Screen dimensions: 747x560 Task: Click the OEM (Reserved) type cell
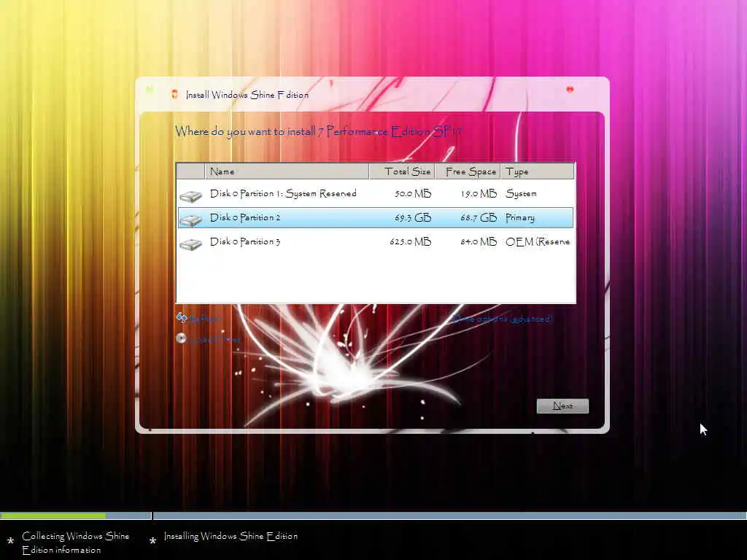[x=538, y=242]
